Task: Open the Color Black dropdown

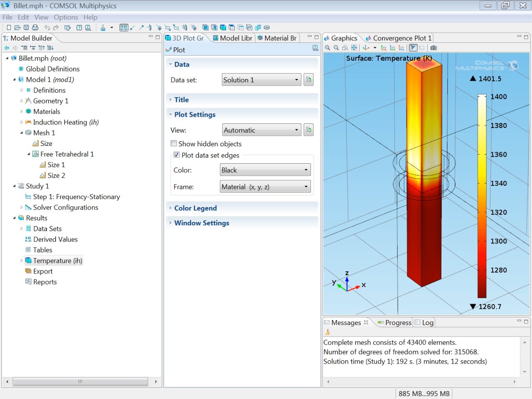Action: click(x=265, y=170)
